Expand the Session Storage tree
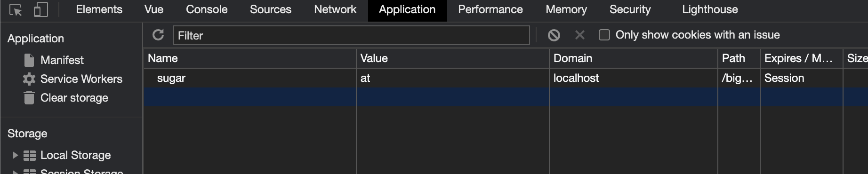The width and height of the screenshot is (868, 174). click(x=15, y=172)
